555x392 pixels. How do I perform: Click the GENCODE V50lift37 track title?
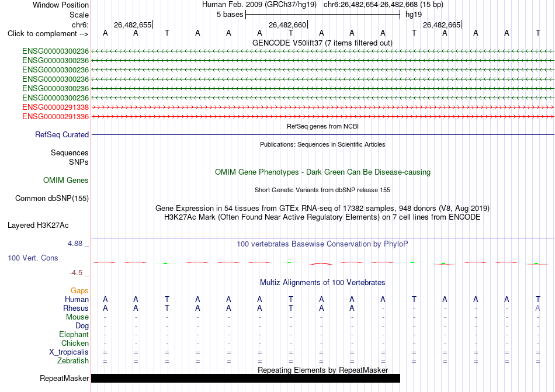click(322, 43)
